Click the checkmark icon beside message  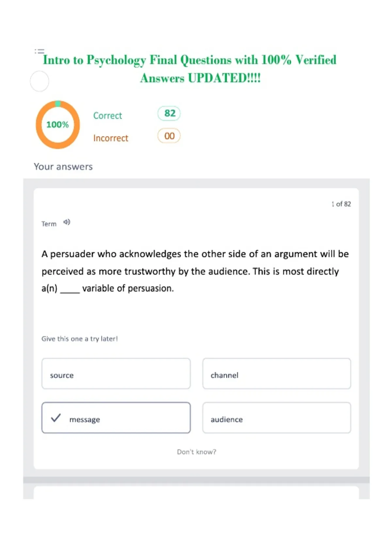tap(56, 418)
